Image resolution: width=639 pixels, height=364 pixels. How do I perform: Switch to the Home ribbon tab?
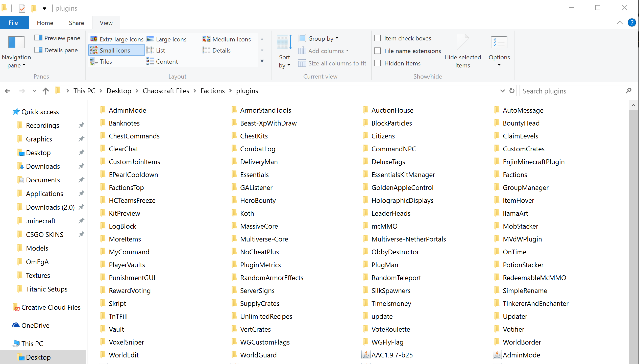pyautogui.click(x=45, y=23)
